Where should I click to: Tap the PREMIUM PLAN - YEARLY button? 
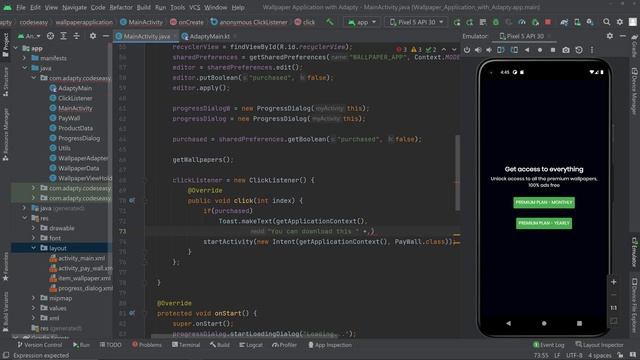pos(544,223)
